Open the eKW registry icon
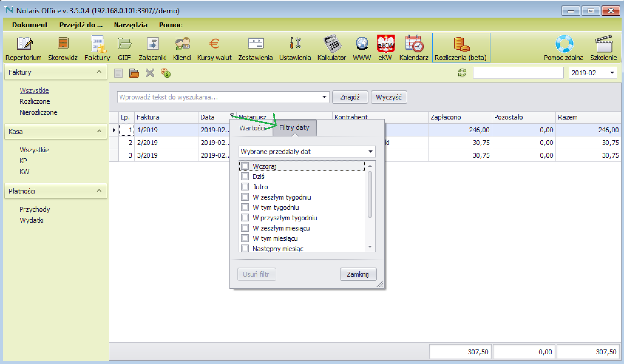The image size is (624, 364). 385,48
